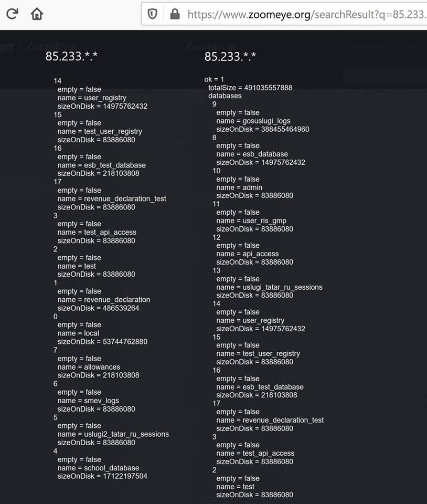Click the browser reload button

[12, 14]
